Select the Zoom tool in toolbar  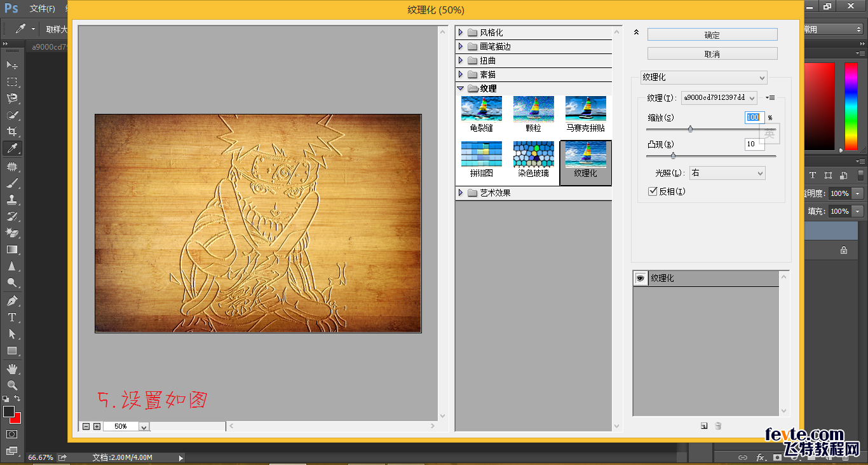coord(11,385)
